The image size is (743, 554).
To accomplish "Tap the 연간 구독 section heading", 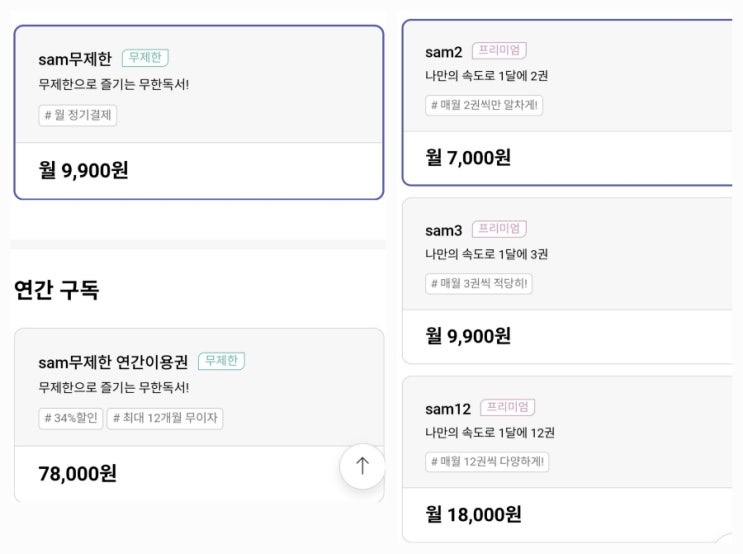I will point(56,291).
